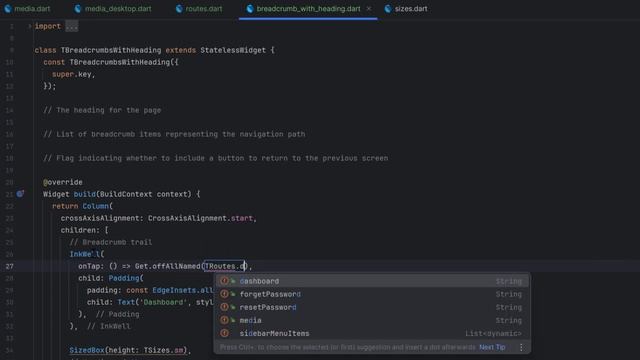Image resolution: width=640 pixels, height=360 pixels.
Task: Click Get.offAllNamed call on line 27
Action: point(167,266)
